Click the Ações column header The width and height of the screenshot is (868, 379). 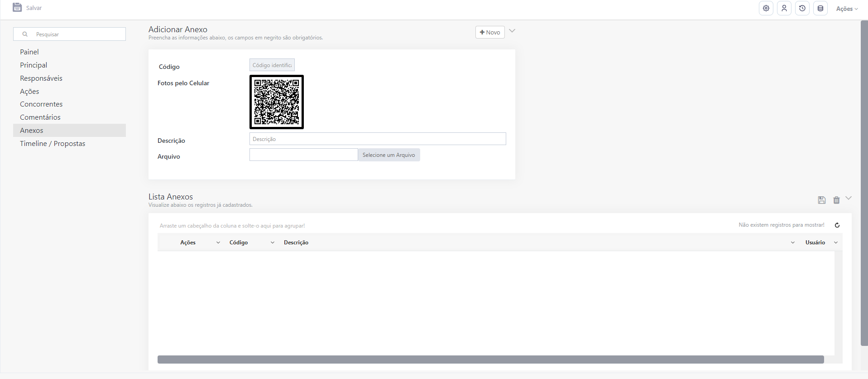(188, 243)
